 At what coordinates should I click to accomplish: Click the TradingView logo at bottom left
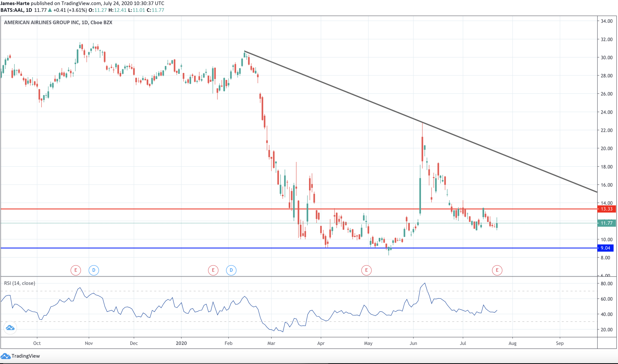point(20,356)
